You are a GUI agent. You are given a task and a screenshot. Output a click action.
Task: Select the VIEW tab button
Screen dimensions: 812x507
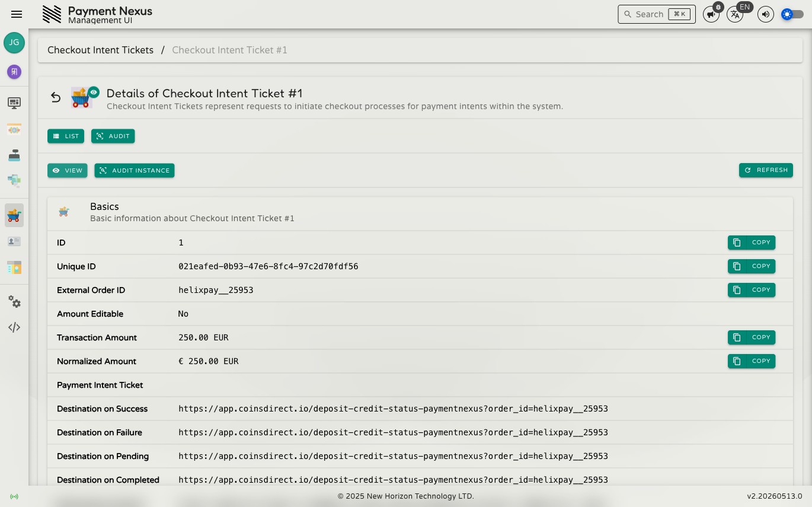68,170
